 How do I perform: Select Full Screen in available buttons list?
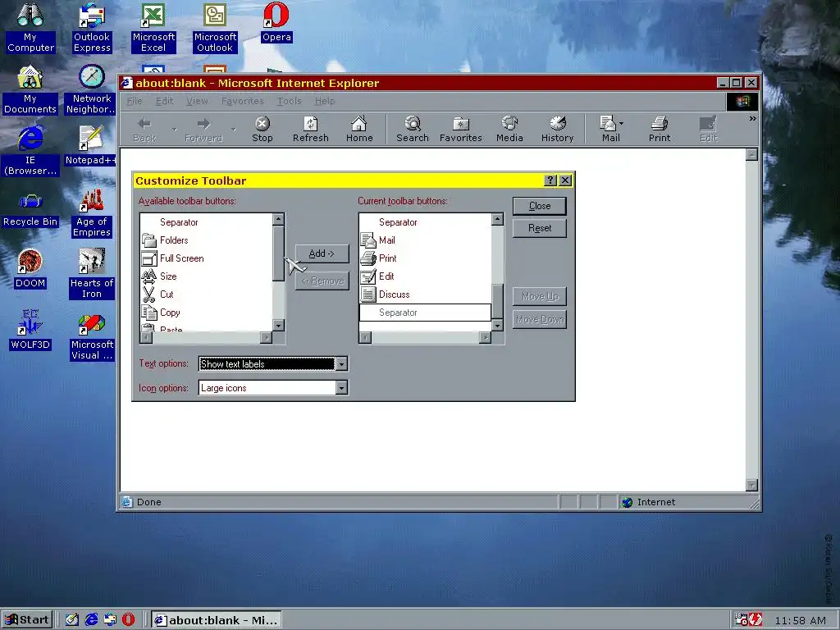[207, 258]
